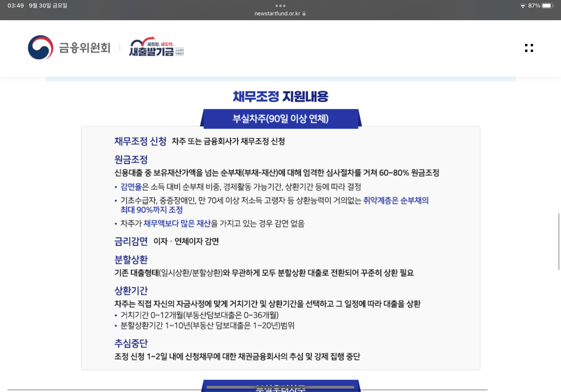The image size is (561, 392).
Task: Select the 부실차주(90일 이상 연체) banner tab
Action: tap(280, 119)
